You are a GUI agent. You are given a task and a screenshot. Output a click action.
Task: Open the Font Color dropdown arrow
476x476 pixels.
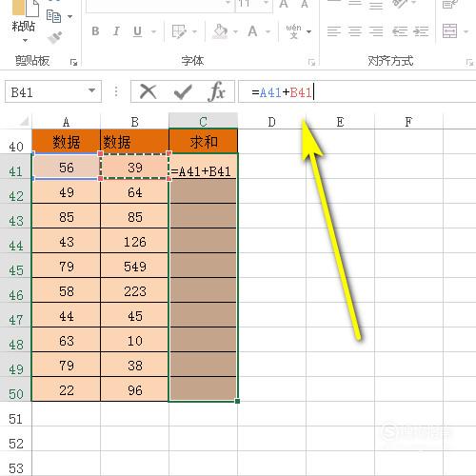[268, 31]
